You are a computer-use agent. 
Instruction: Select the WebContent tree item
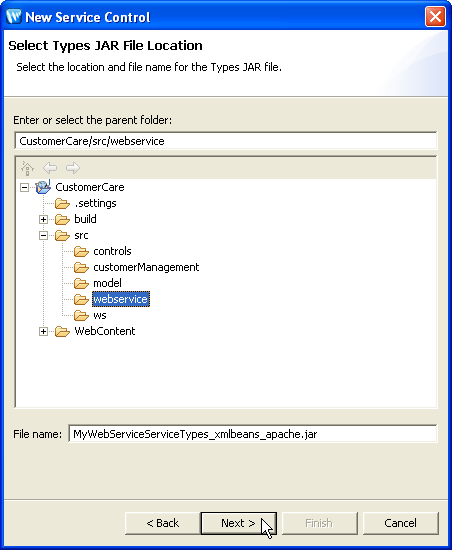point(104,331)
